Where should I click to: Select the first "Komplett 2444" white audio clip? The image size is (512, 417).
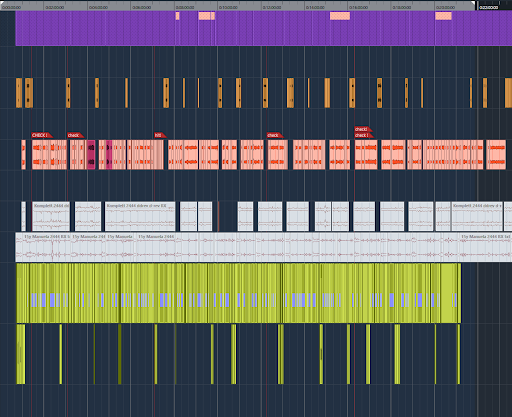tap(51, 216)
